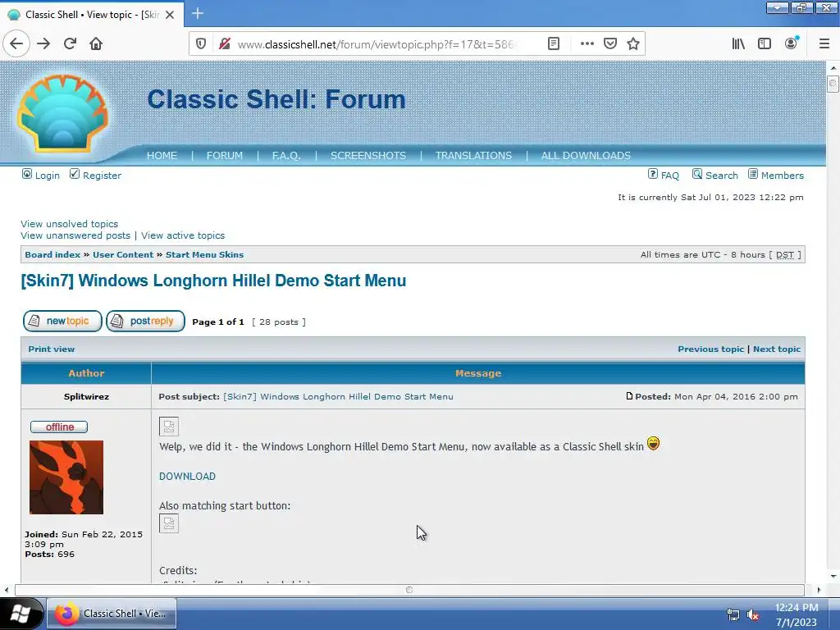Click the horizontal scrollbar left arrow
The width and height of the screenshot is (840, 630).
click(x=7, y=590)
